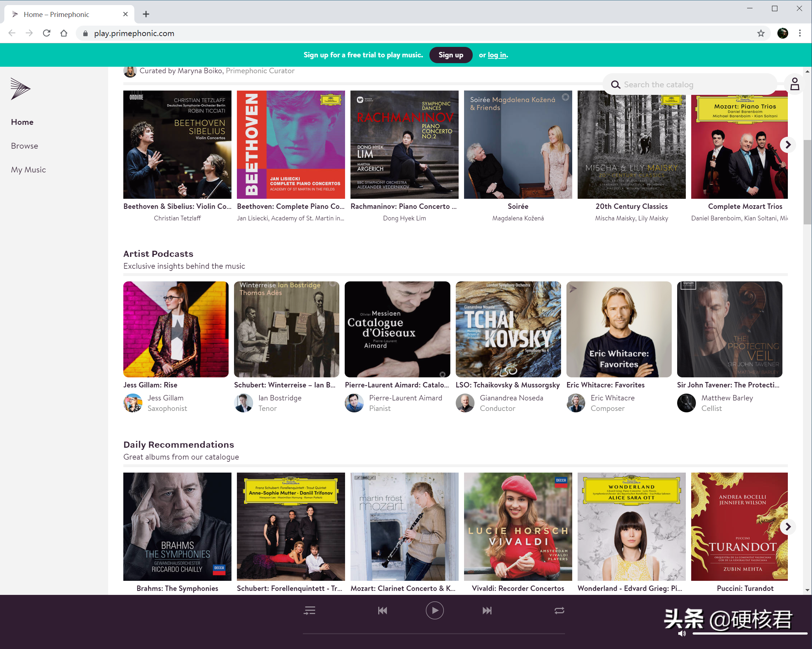
Task: View site security lock info
Action: pos(85,34)
